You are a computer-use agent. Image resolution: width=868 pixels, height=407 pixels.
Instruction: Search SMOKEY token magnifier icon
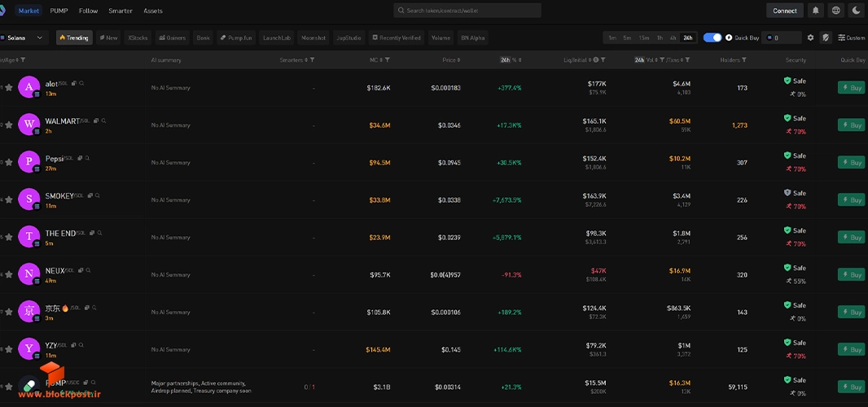[x=98, y=195]
